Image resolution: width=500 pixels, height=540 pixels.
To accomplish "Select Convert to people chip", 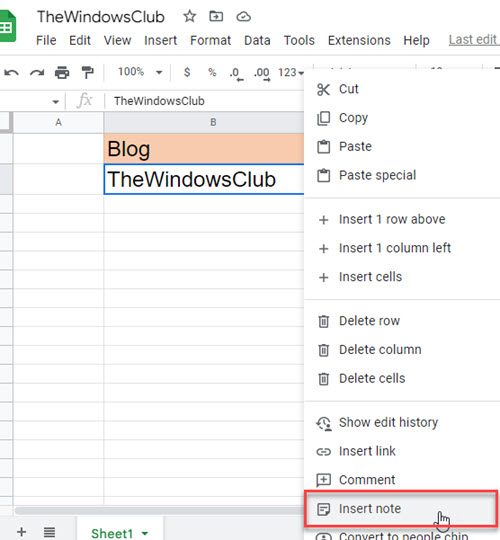I will [x=402, y=535].
